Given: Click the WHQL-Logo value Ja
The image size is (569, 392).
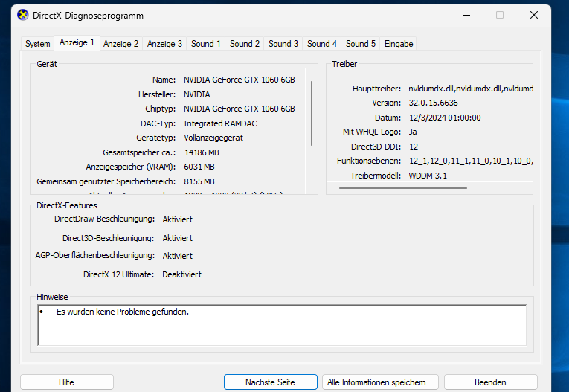Looking at the screenshot, I should point(413,132).
